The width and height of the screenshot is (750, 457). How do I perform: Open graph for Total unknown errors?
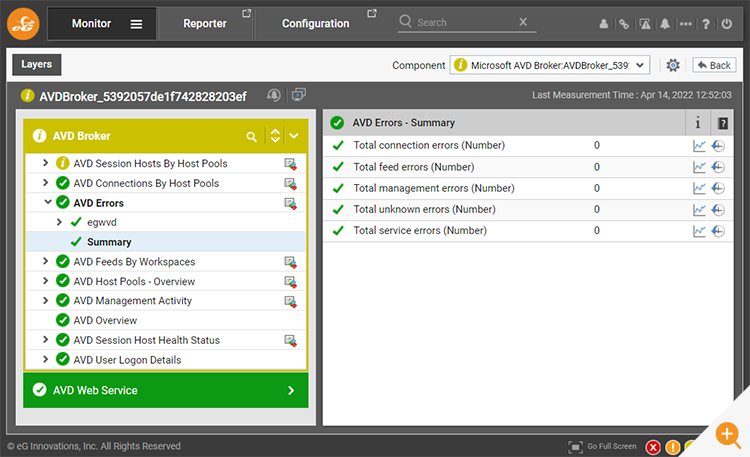click(699, 210)
